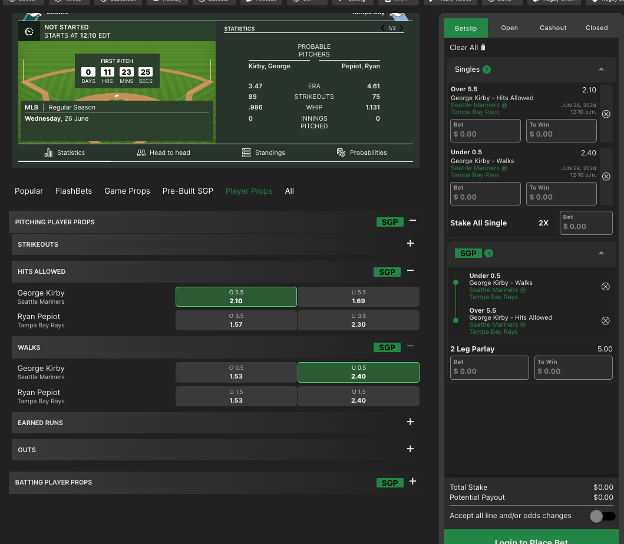Expand Batting Player Props section
Image resolution: width=624 pixels, height=544 pixels.
[412, 482]
